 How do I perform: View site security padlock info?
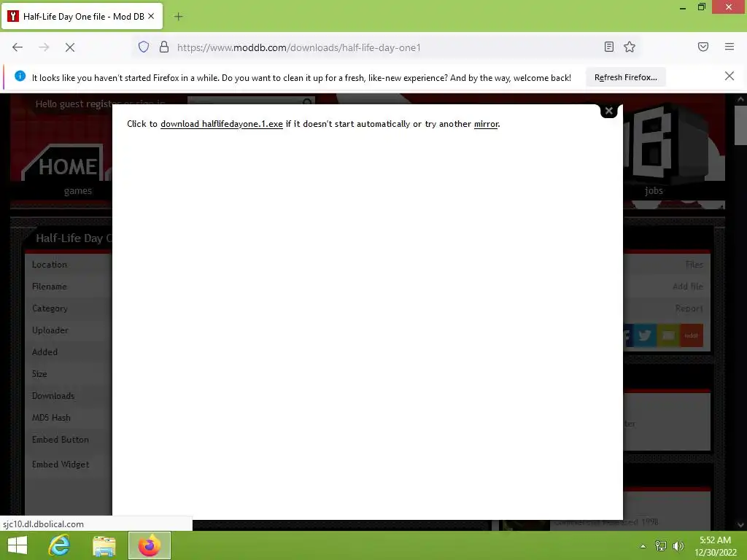(x=164, y=47)
